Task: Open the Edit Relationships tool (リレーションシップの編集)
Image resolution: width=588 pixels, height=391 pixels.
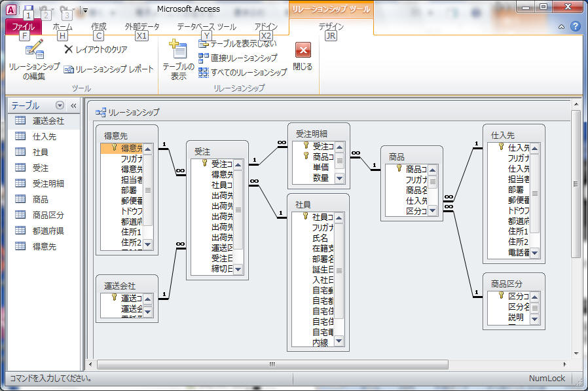Action: point(34,60)
